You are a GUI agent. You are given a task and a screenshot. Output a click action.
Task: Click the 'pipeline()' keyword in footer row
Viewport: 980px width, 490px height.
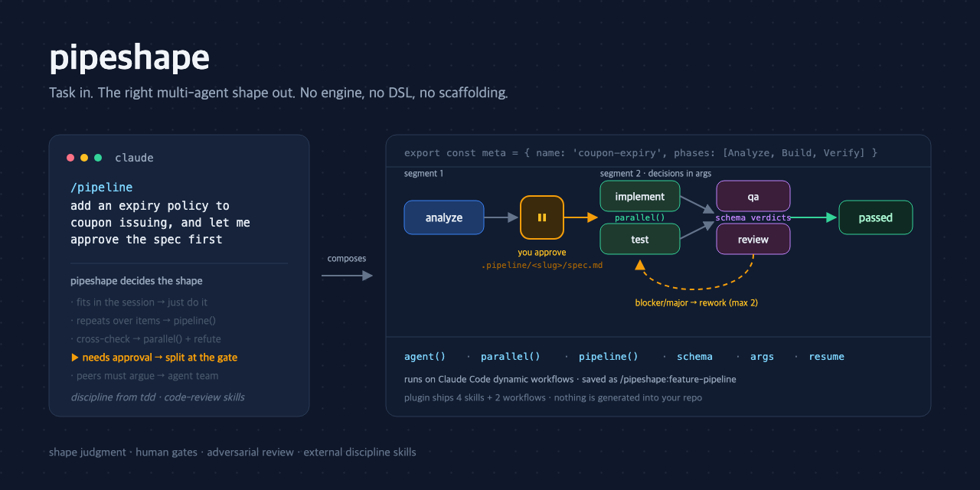[609, 357]
